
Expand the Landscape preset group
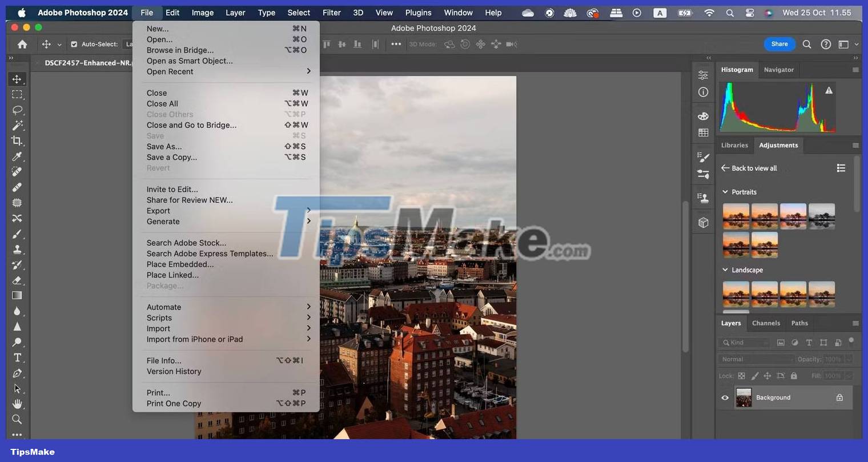pos(725,270)
